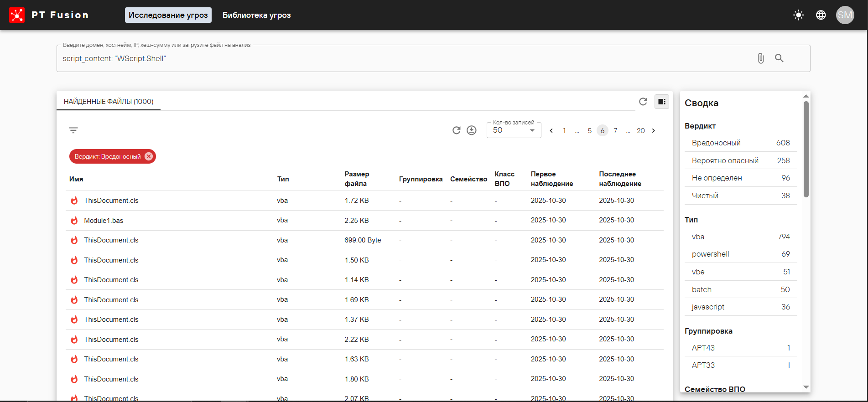
Task: Open the language globe menu
Action: (x=821, y=15)
